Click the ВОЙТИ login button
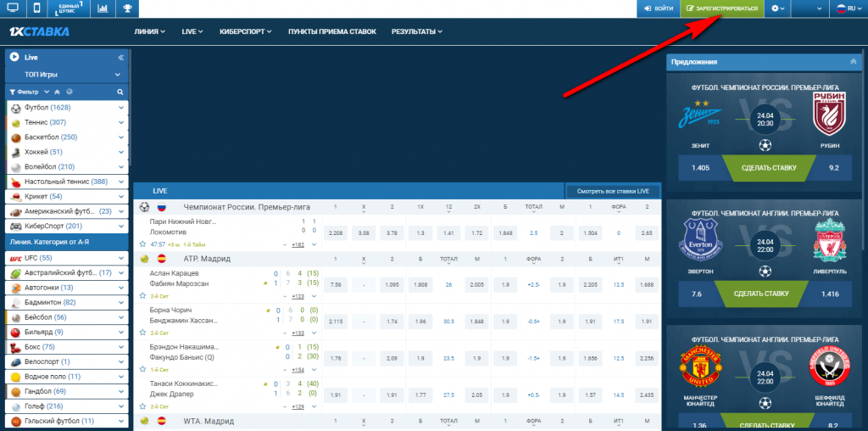868x431 pixels. click(x=658, y=8)
